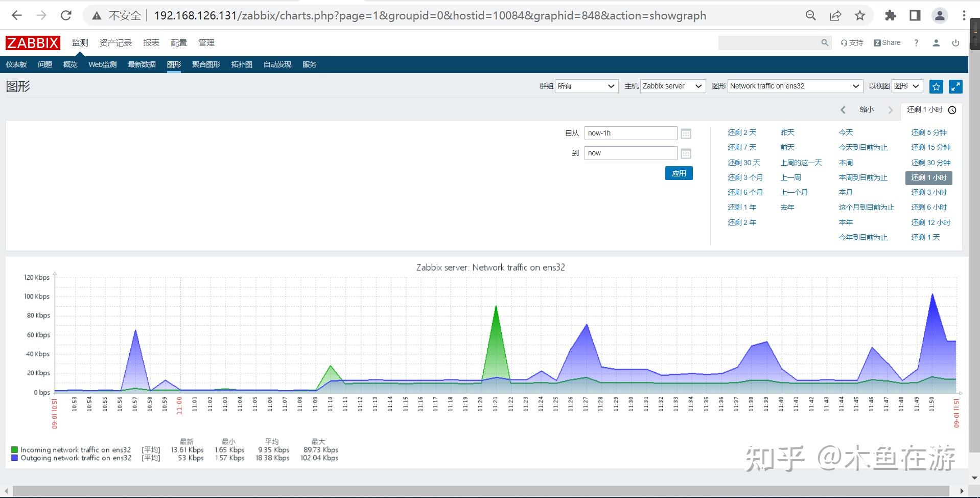Bookmark the page with the star icon
The height and width of the screenshot is (498, 980).
click(x=860, y=15)
